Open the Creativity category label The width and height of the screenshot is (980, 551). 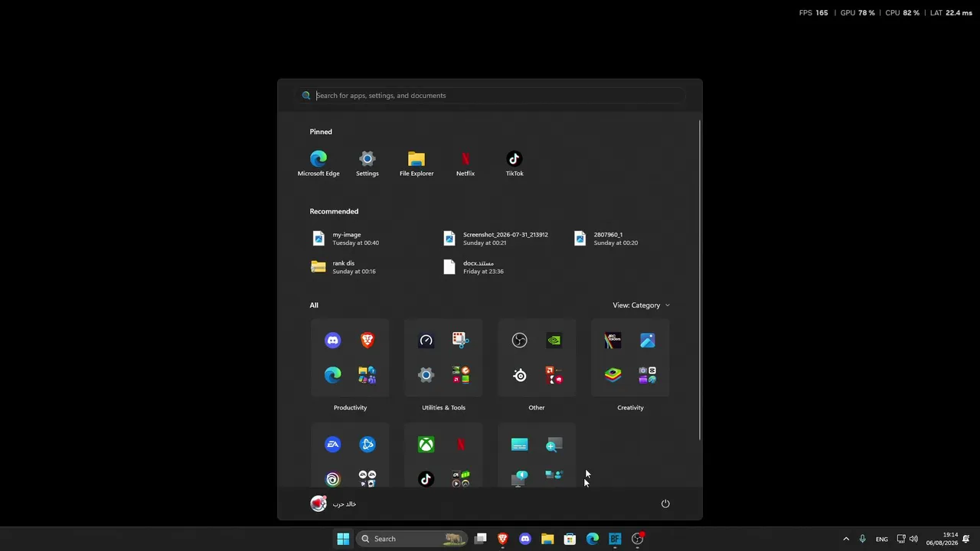[631, 408]
